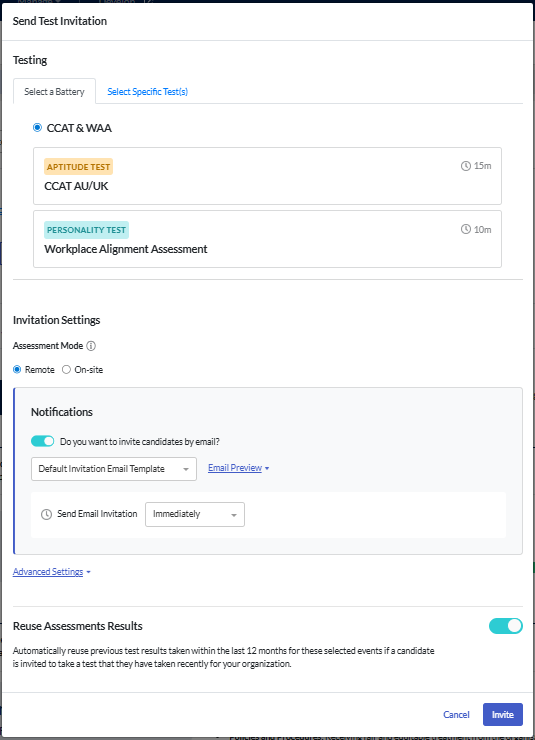Select the CCAT & WAA battery radio button

point(37,127)
